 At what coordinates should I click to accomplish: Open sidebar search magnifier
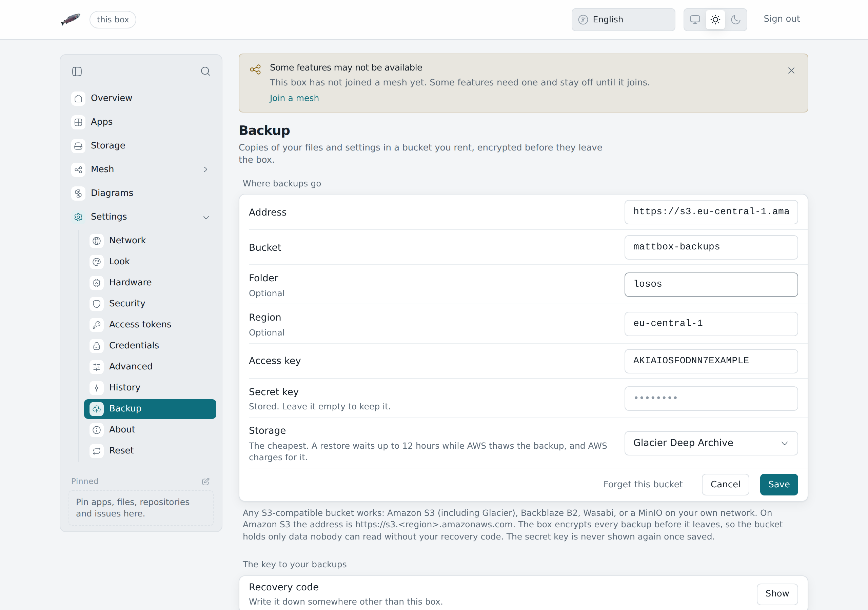pyautogui.click(x=205, y=72)
